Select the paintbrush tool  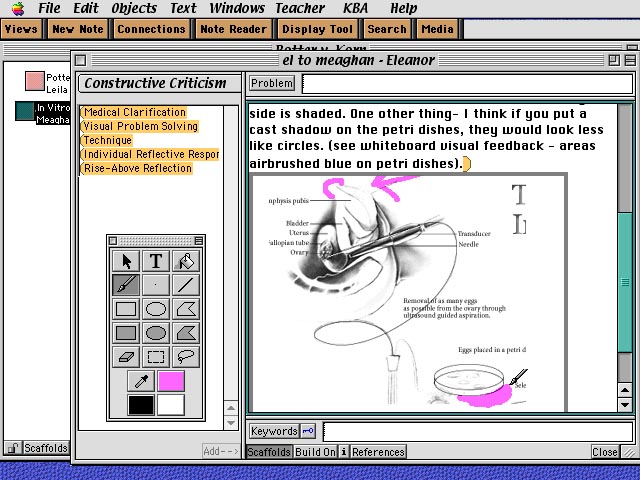[x=126, y=285]
